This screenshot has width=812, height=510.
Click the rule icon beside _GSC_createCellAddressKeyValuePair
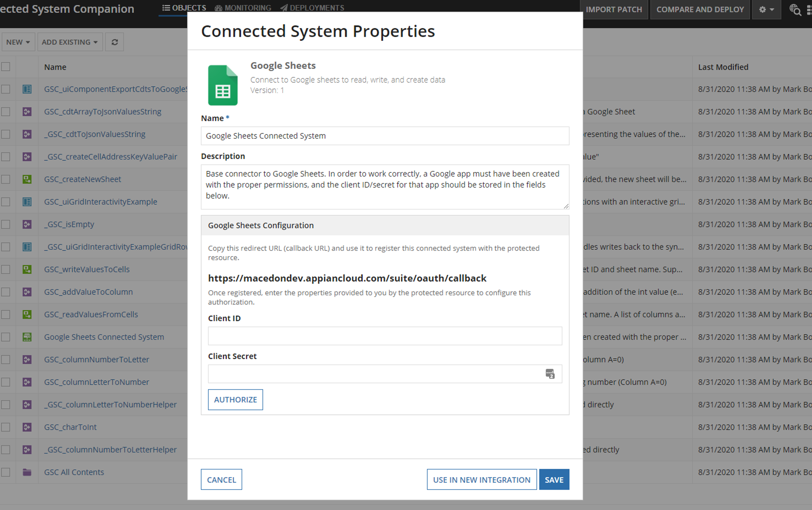click(x=27, y=157)
